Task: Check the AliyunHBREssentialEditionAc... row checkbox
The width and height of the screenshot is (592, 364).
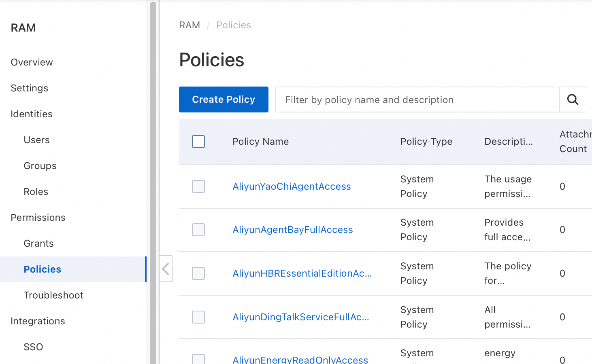Action: (x=198, y=273)
